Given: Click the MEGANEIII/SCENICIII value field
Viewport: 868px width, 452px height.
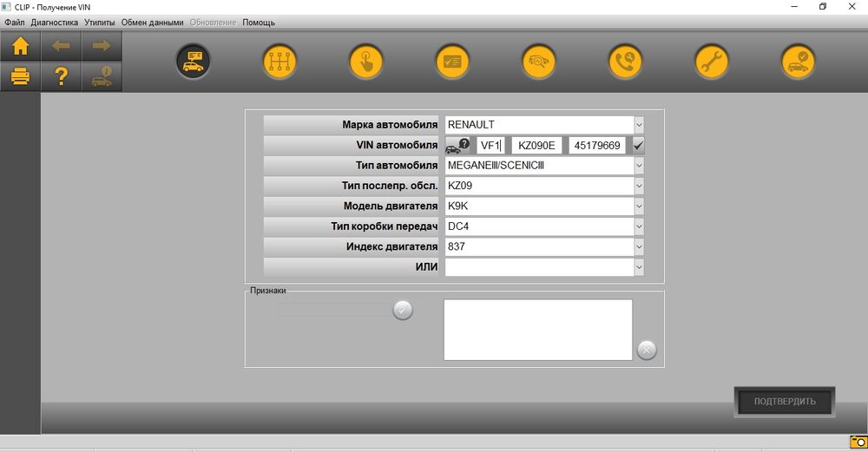Looking at the screenshot, I should pos(539,166).
